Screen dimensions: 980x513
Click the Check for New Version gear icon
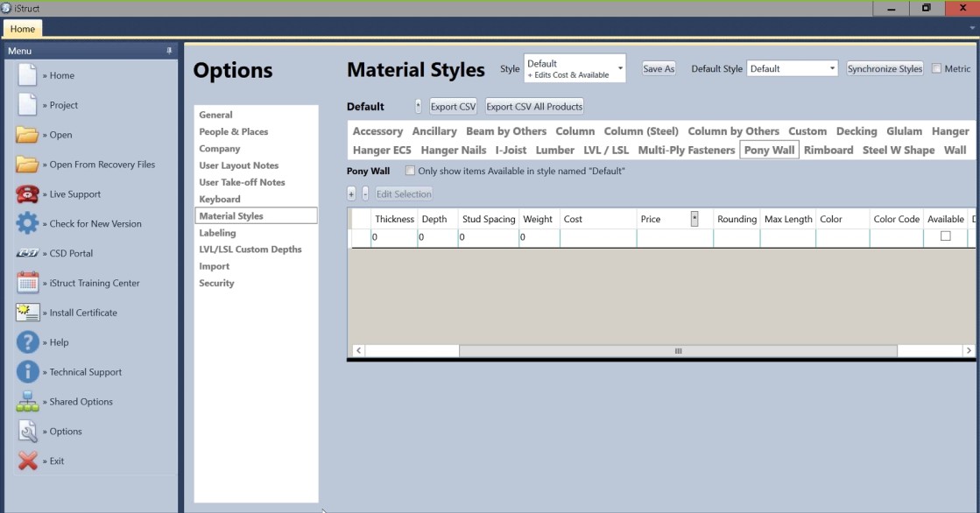[x=27, y=224]
